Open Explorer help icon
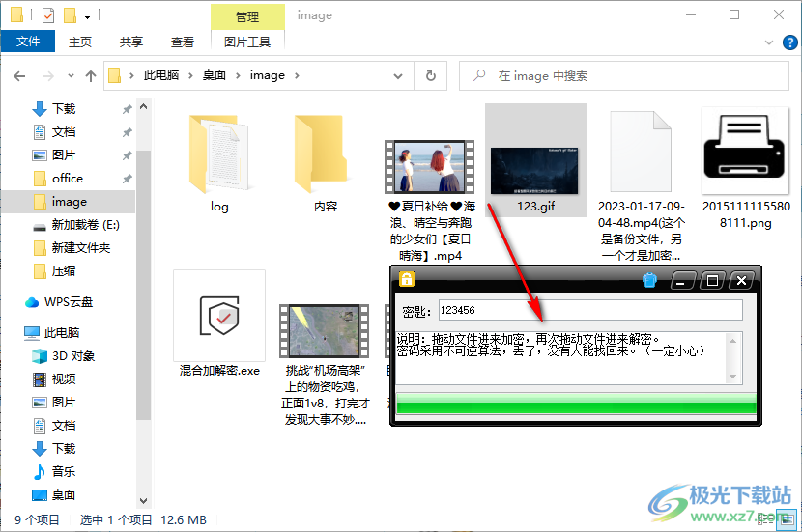The height and width of the screenshot is (532, 802). pos(789,42)
